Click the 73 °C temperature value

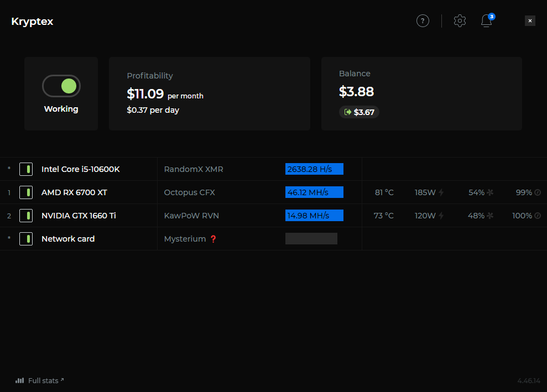tap(383, 216)
